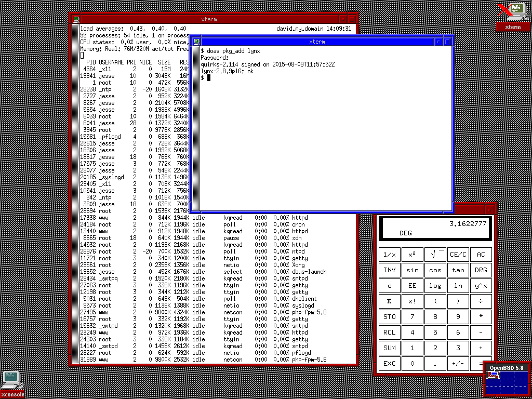The height and width of the screenshot is (399, 532).
Task: Click the cos calculator button
Action: coord(435,270)
